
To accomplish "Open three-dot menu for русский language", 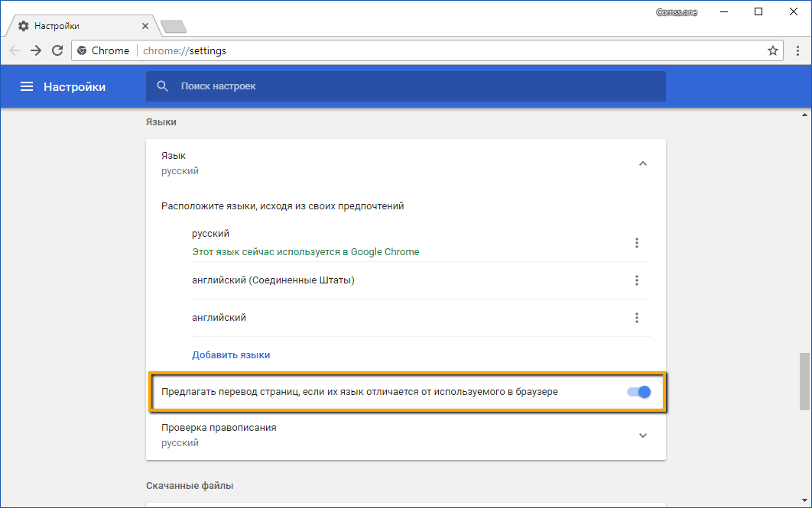I will pos(636,243).
